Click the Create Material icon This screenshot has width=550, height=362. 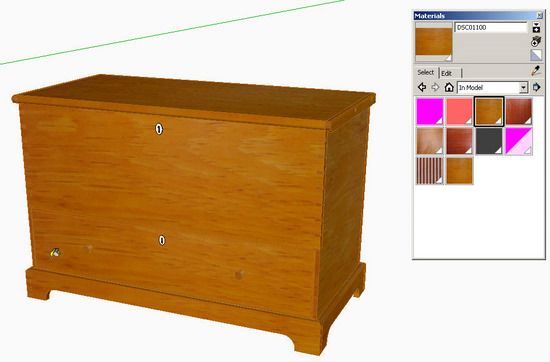point(536,41)
